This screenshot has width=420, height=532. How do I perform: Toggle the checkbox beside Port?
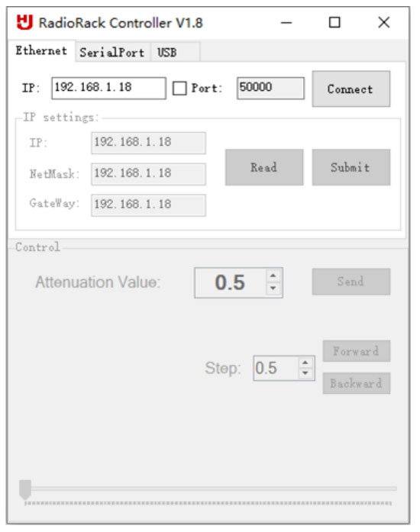pos(179,89)
